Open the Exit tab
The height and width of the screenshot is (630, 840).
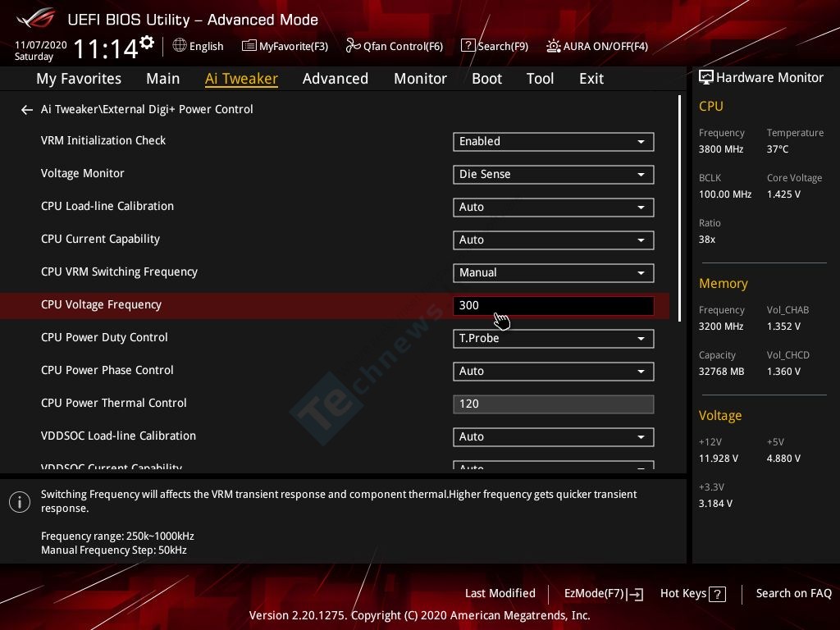point(591,79)
